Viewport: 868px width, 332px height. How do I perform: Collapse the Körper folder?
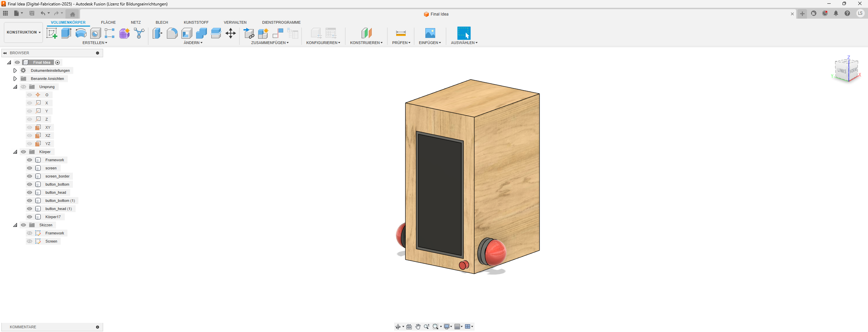(x=15, y=152)
